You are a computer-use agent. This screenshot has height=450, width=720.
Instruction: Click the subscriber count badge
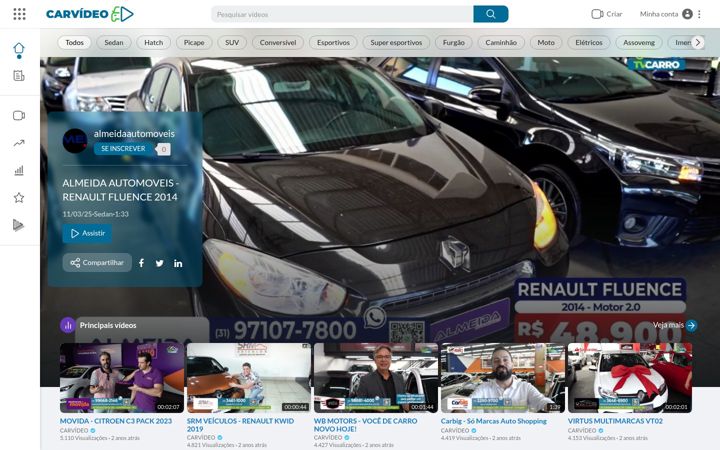click(x=163, y=149)
